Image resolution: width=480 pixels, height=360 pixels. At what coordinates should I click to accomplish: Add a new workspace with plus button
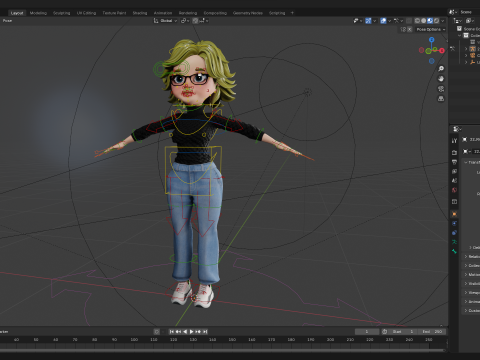[292, 13]
